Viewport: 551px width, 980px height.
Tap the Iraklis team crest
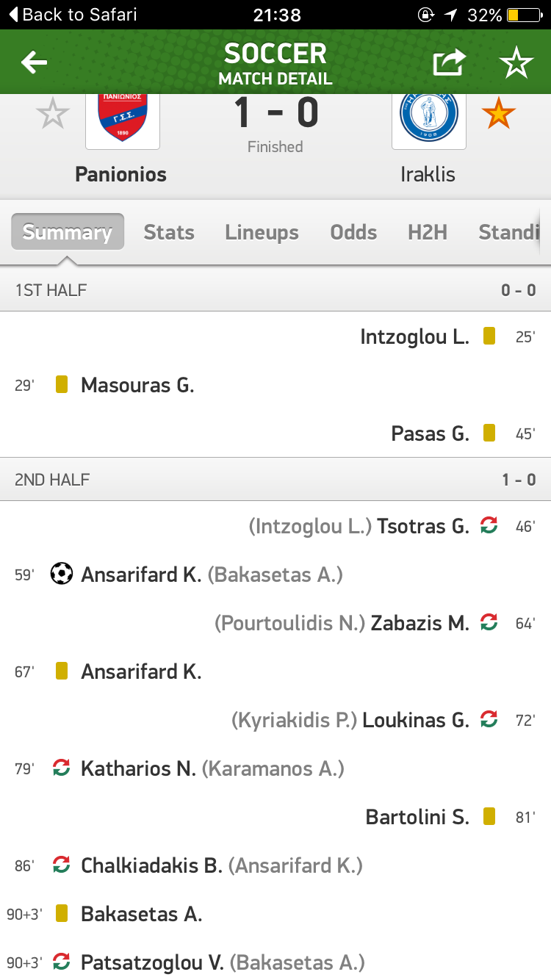(428, 116)
